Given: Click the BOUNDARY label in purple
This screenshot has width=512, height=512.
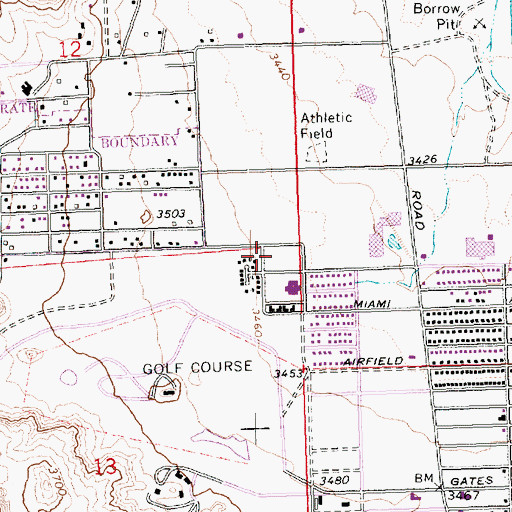Looking at the screenshot, I should point(140,142).
